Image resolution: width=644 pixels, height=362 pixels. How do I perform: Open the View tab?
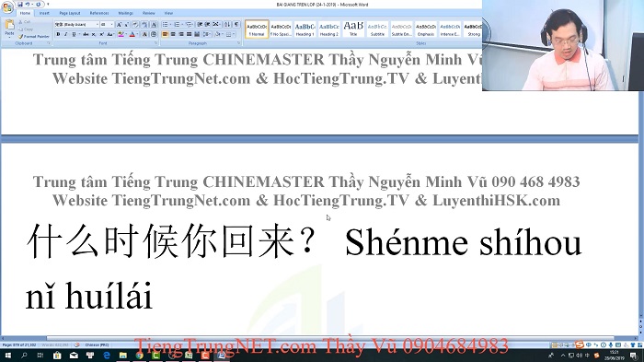168,13
